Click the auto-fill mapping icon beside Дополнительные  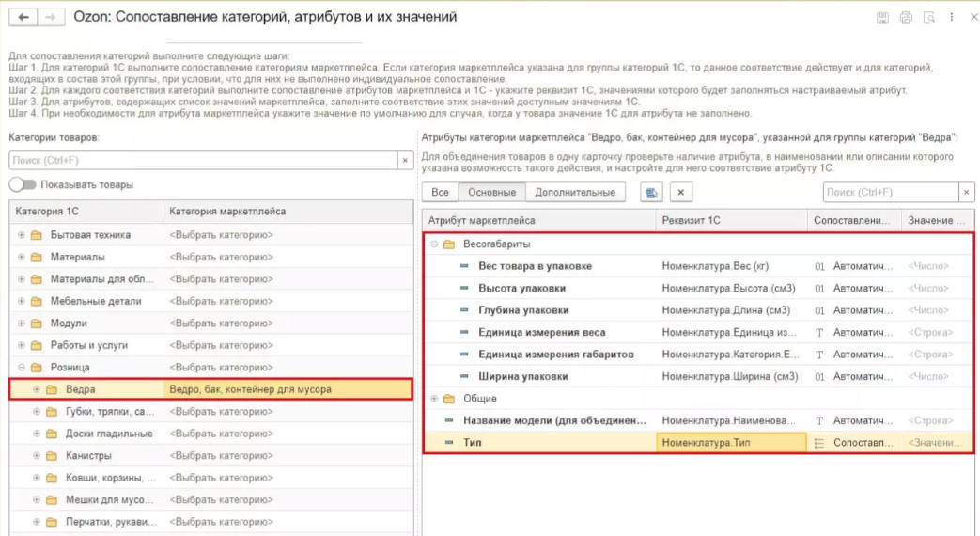[x=651, y=193]
